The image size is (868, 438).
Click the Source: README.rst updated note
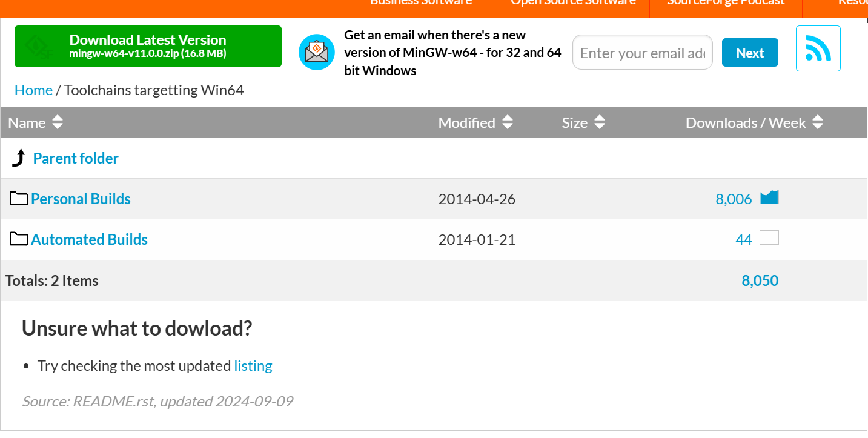coord(157,401)
